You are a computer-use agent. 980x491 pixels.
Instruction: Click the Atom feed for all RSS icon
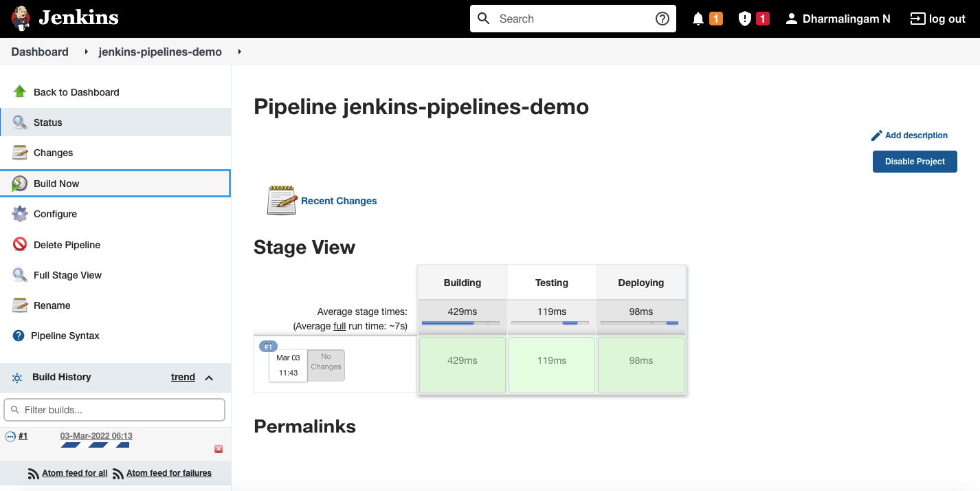[x=33, y=473]
